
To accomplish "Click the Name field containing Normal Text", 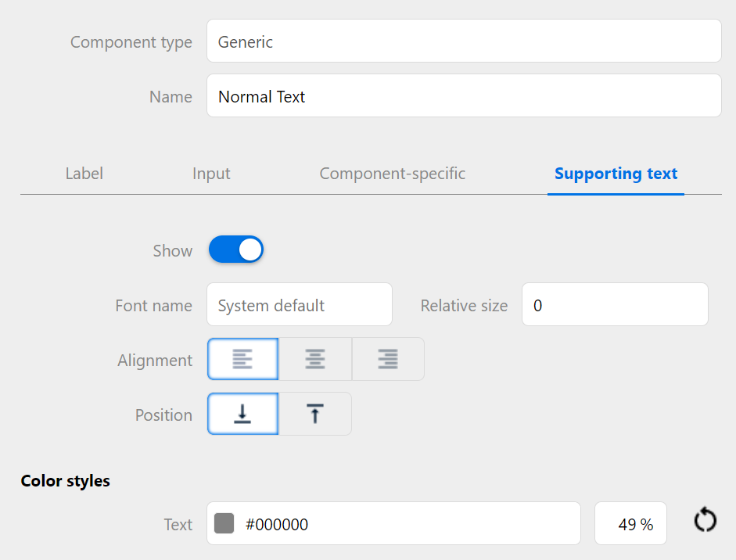I will point(463,96).
